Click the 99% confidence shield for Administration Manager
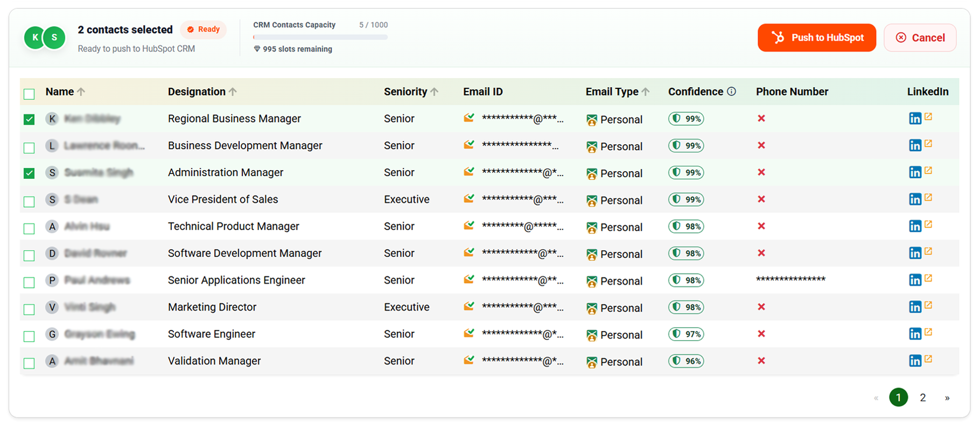Screen dimensions: 980x428 pyautogui.click(x=677, y=172)
